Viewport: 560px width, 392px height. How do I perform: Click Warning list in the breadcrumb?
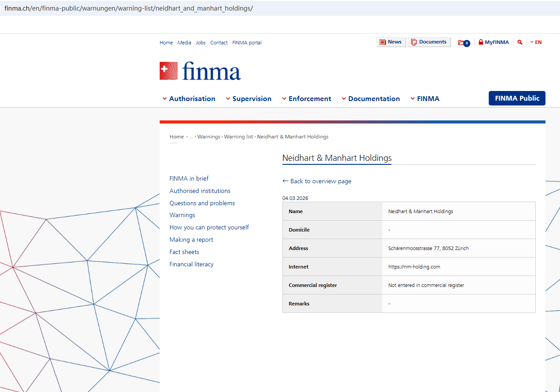[x=238, y=137]
